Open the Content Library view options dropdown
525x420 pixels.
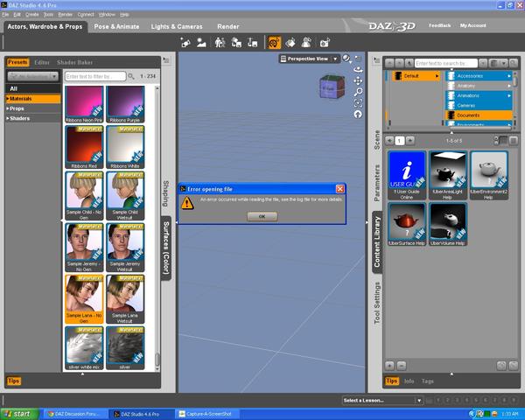pyautogui.click(x=498, y=63)
